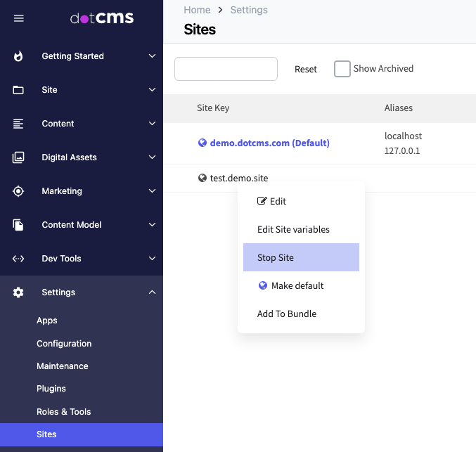Click the Marketing target icon
The width and height of the screenshot is (476, 452).
pyautogui.click(x=18, y=191)
